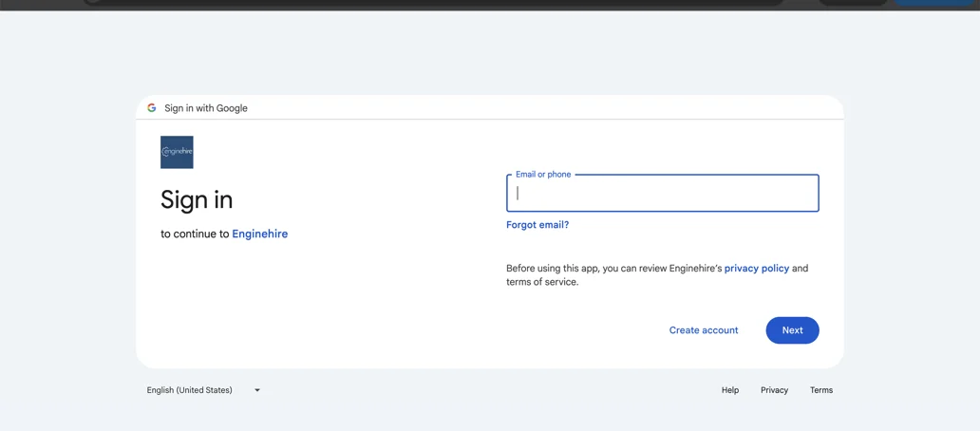Open the Privacy footer link
The image size is (980, 431).
point(774,390)
